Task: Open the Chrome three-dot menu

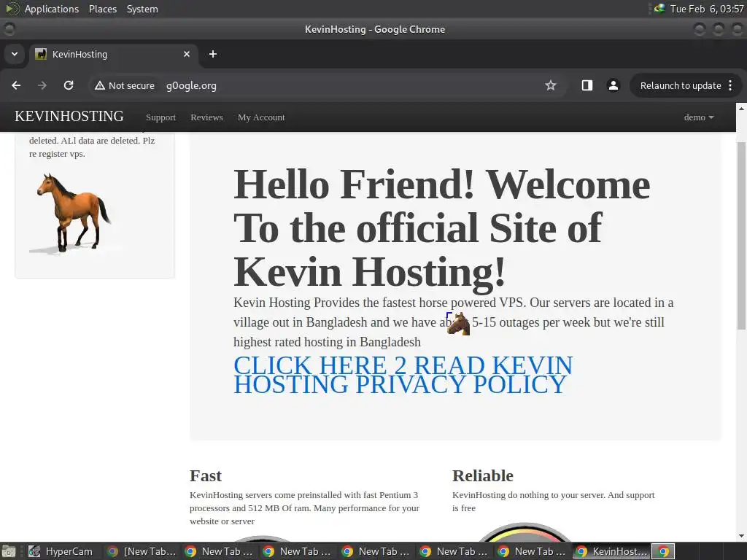Action: tap(730, 85)
